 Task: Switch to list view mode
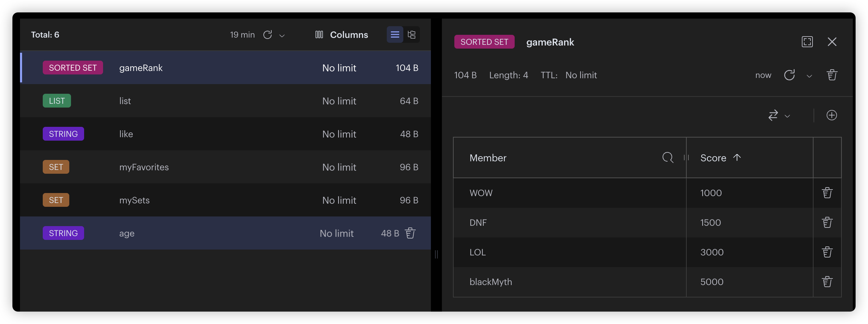click(395, 35)
